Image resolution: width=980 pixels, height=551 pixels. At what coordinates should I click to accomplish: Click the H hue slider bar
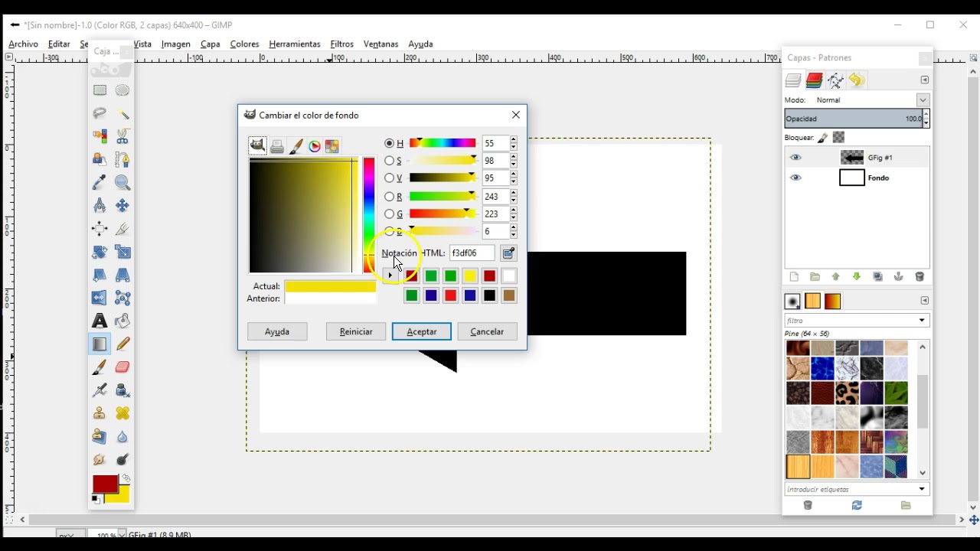click(x=443, y=143)
